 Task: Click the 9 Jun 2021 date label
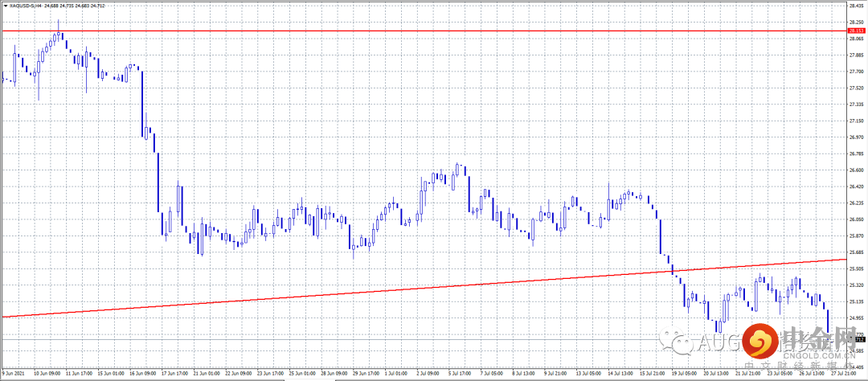tap(13, 375)
